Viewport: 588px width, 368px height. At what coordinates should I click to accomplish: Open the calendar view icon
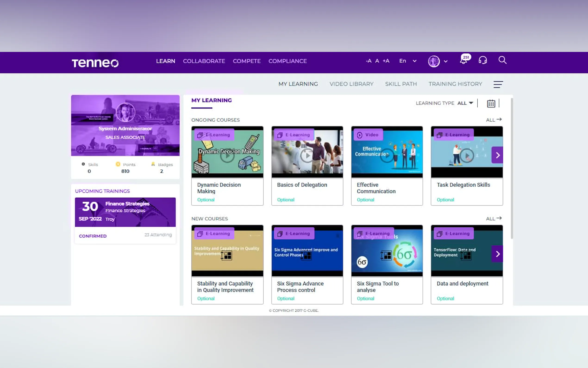click(491, 103)
